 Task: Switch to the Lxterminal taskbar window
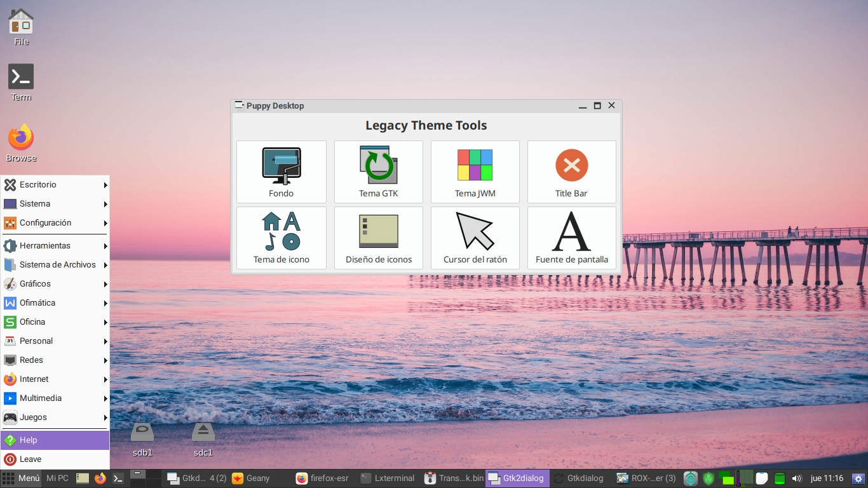click(x=390, y=478)
